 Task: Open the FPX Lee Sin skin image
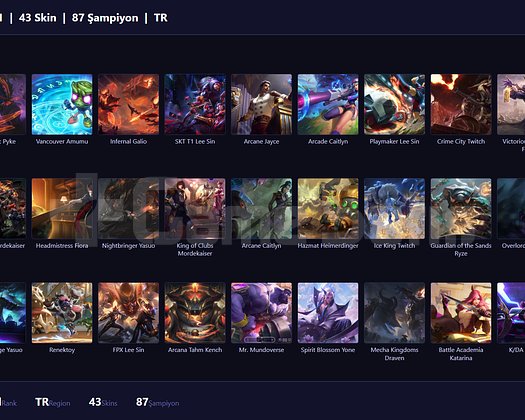129,313
